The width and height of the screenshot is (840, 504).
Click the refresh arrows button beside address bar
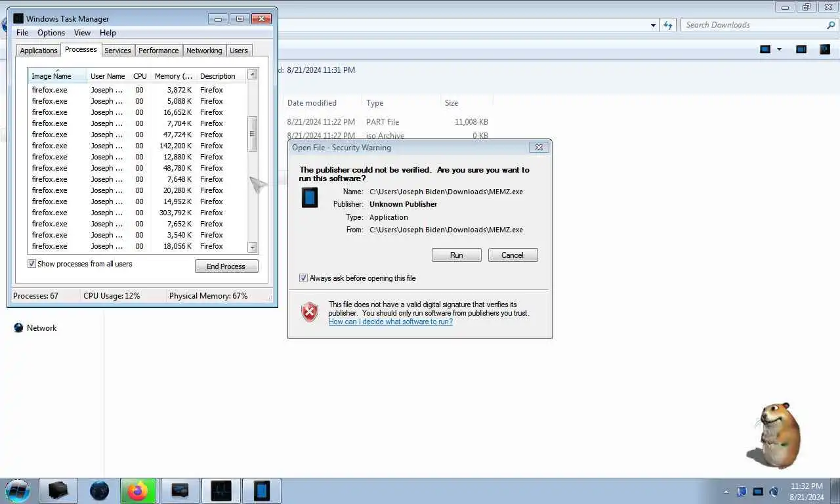coord(668,25)
